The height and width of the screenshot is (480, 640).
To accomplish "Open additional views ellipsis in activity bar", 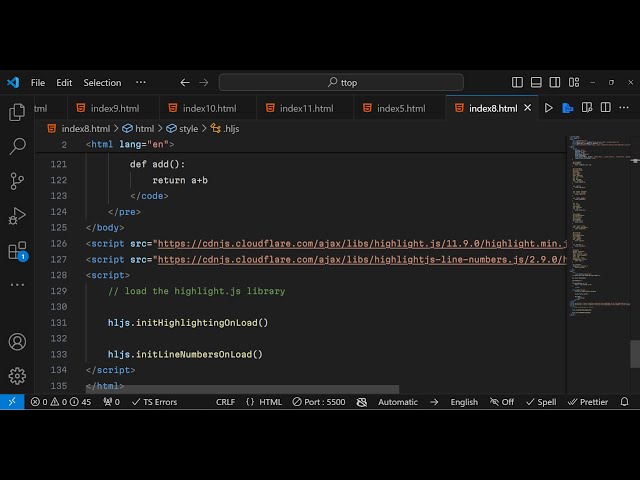I will point(17,285).
